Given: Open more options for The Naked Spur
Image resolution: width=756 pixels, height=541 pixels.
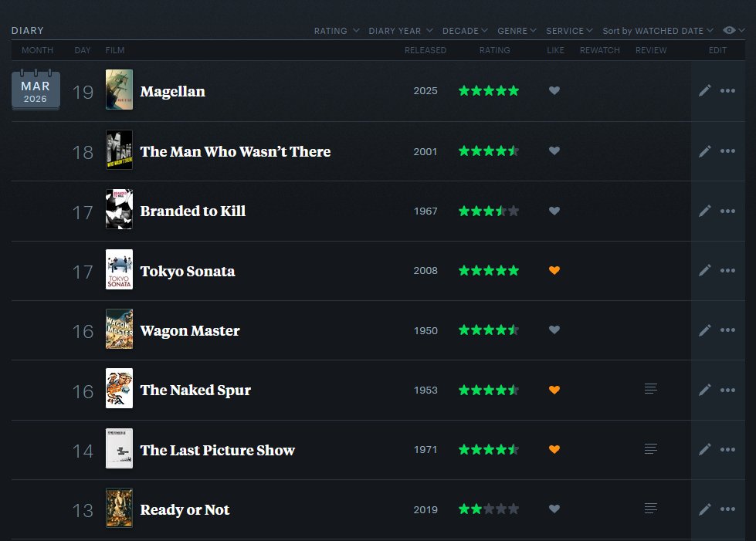Looking at the screenshot, I should click(x=727, y=391).
